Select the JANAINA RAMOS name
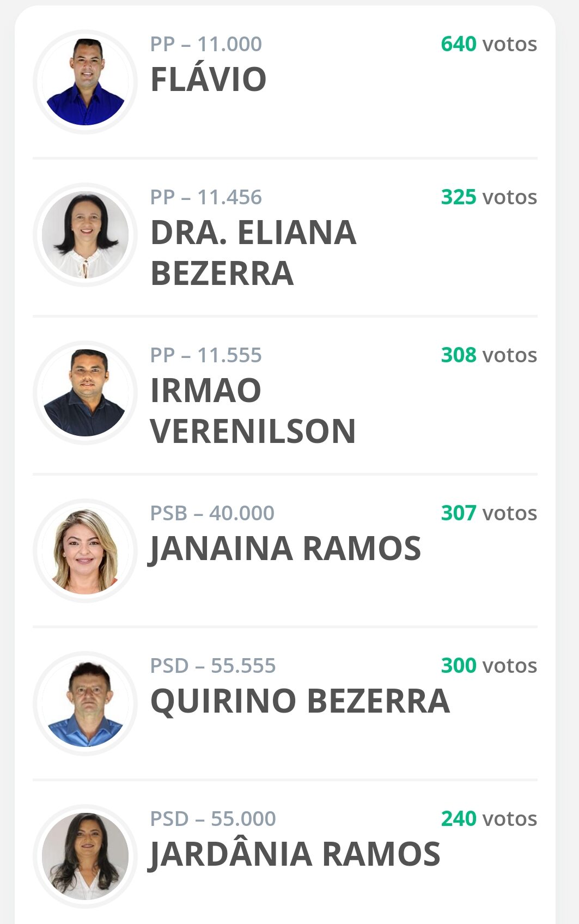Image resolution: width=579 pixels, height=924 pixels. pyautogui.click(x=285, y=549)
